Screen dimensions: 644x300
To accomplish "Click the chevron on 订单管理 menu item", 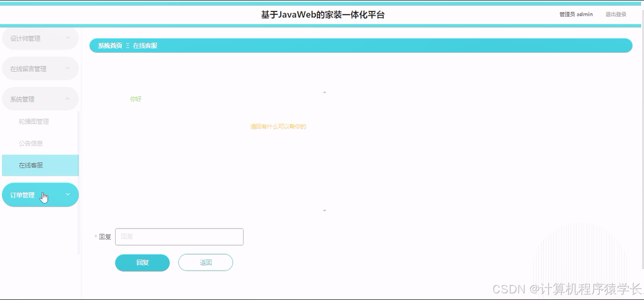I will click(x=68, y=194).
